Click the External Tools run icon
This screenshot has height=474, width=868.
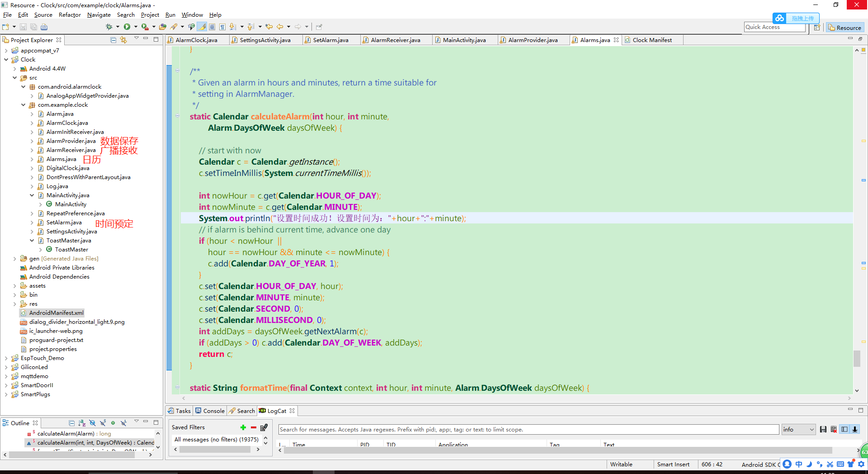pos(145,27)
